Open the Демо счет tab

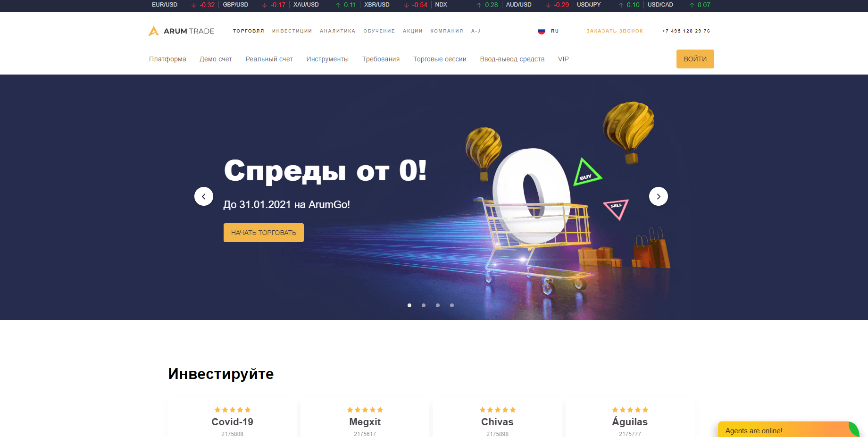216,59
